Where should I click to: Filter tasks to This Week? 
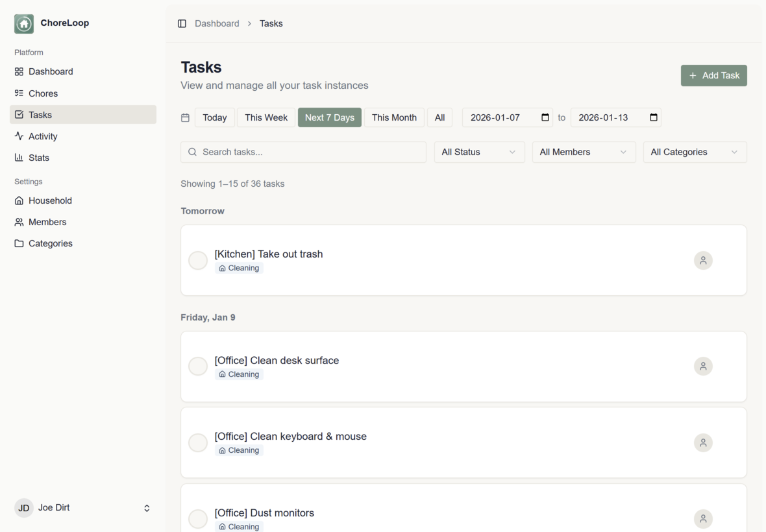(x=266, y=117)
